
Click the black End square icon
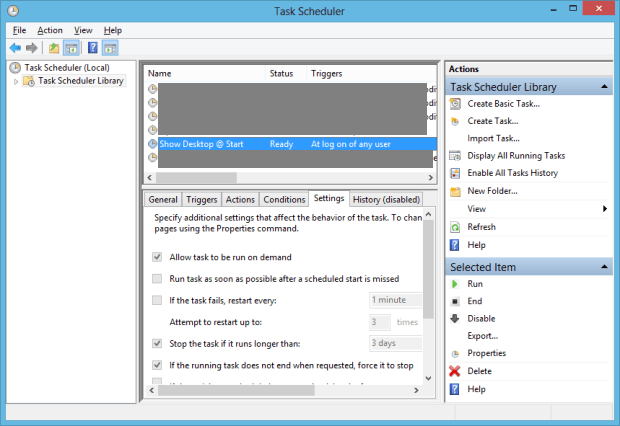[455, 301]
